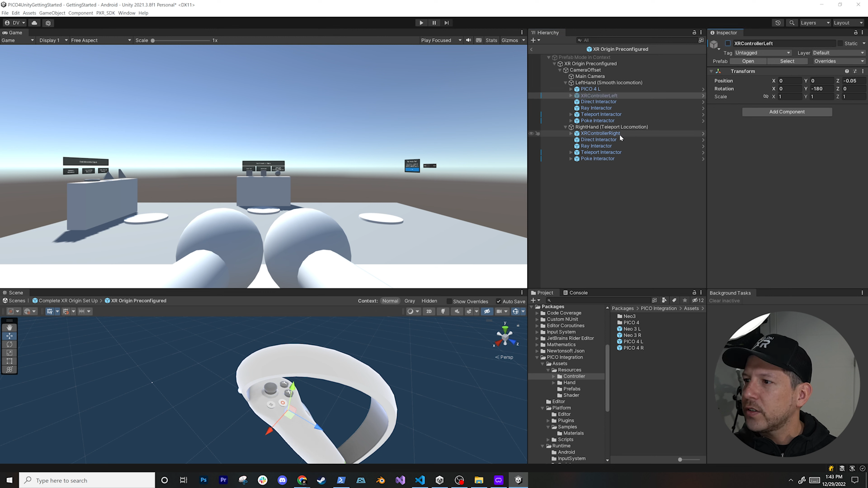The height and width of the screenshot is (488, 868).
Task: Click the Position Z field
Action: coord(854,81)
